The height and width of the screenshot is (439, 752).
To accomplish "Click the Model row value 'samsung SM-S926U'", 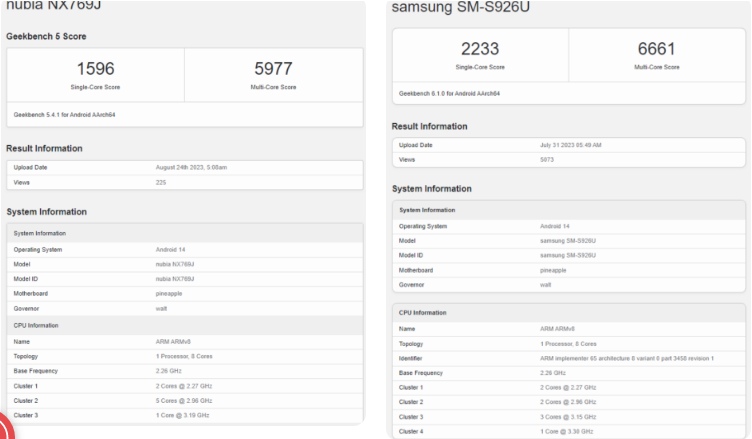I will click(568, 241).
